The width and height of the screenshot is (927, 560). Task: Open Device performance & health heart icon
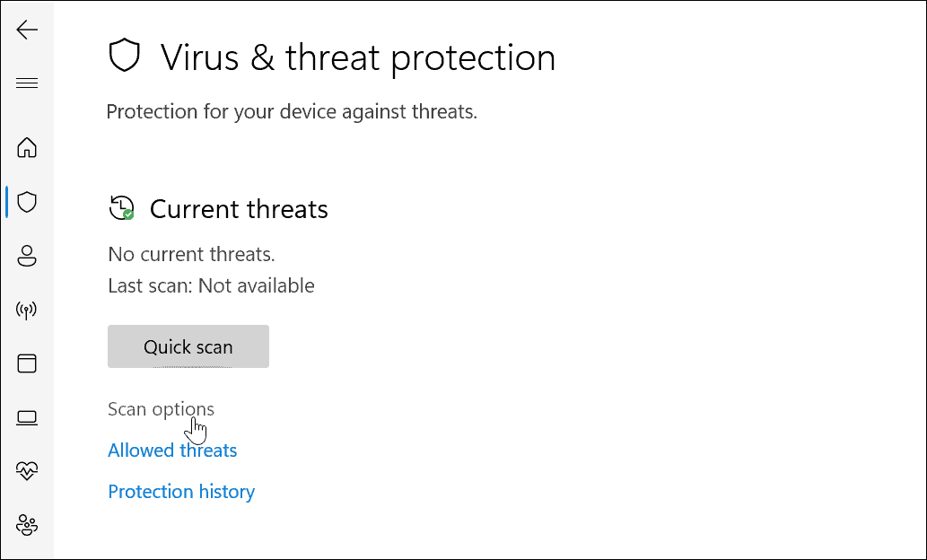pyautogui.click(x=27, y=470)
